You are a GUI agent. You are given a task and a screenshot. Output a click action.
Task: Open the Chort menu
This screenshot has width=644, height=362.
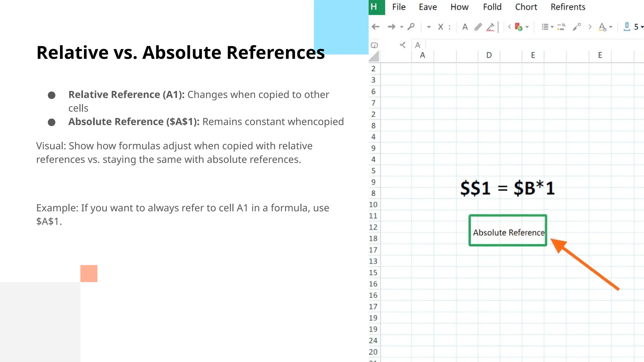click(526, 7)
